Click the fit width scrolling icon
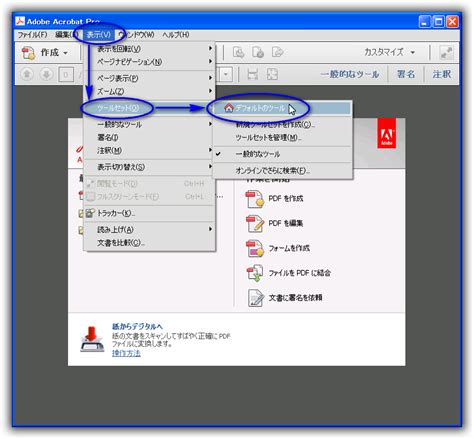This screenshot has width=474, height=439. pyautogui.click(x=253, y=74)
